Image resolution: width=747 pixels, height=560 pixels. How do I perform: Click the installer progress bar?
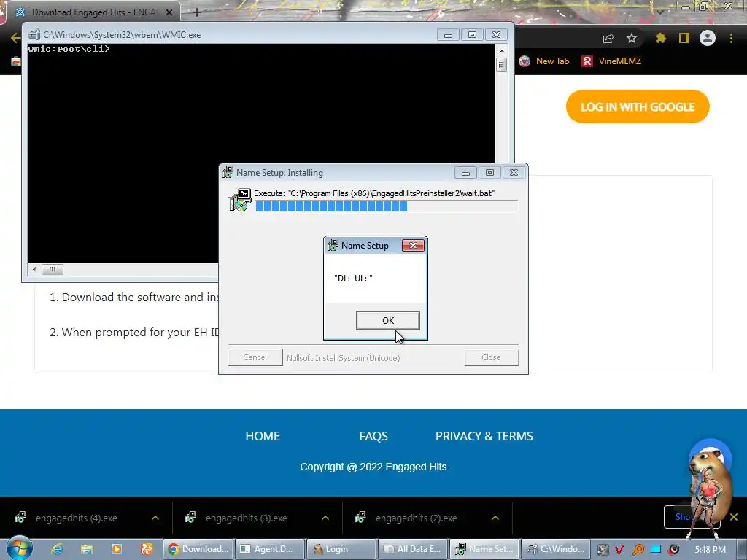(387, 206)
